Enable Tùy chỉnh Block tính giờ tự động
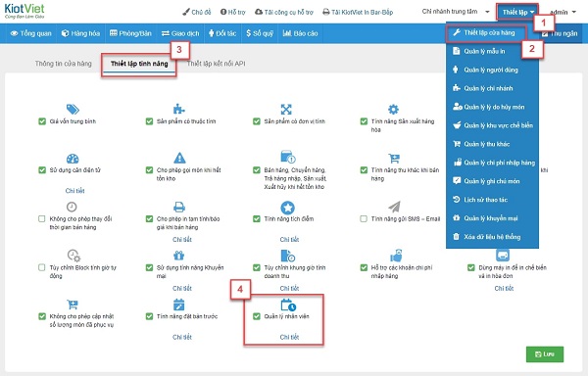Viewport: 588px width, 376px height. pos(42,267)
